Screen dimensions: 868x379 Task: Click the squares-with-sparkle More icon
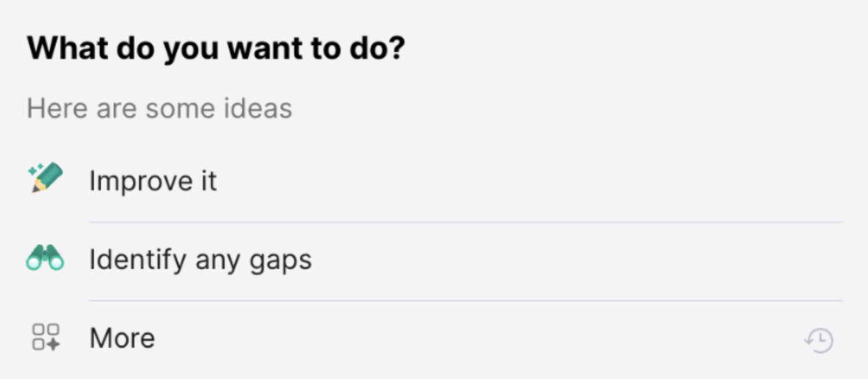[x=45, y=337]
